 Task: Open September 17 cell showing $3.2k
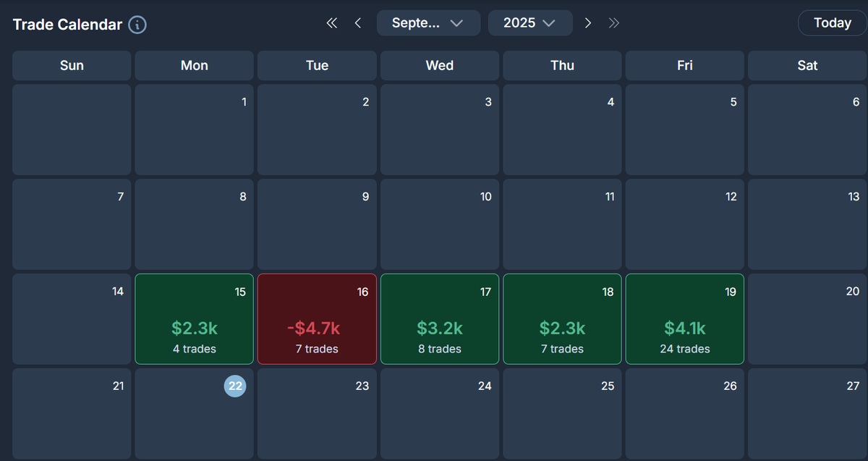[440, 318]
